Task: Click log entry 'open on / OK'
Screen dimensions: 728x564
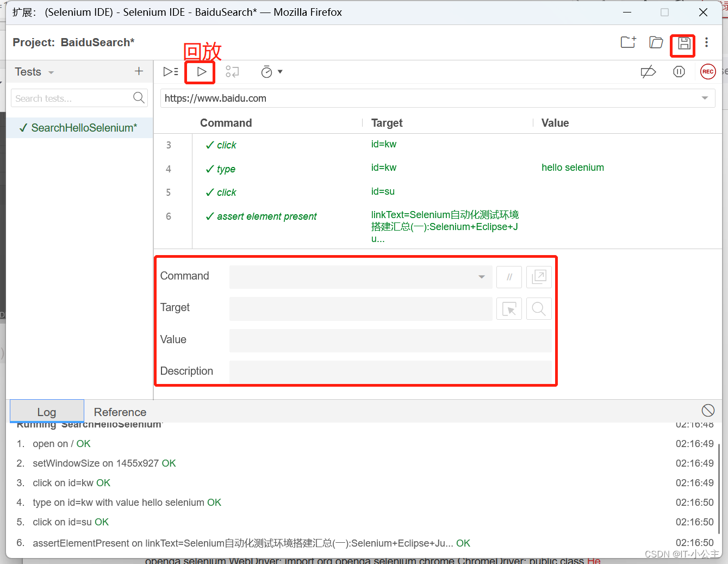Action: pos(61,444)
